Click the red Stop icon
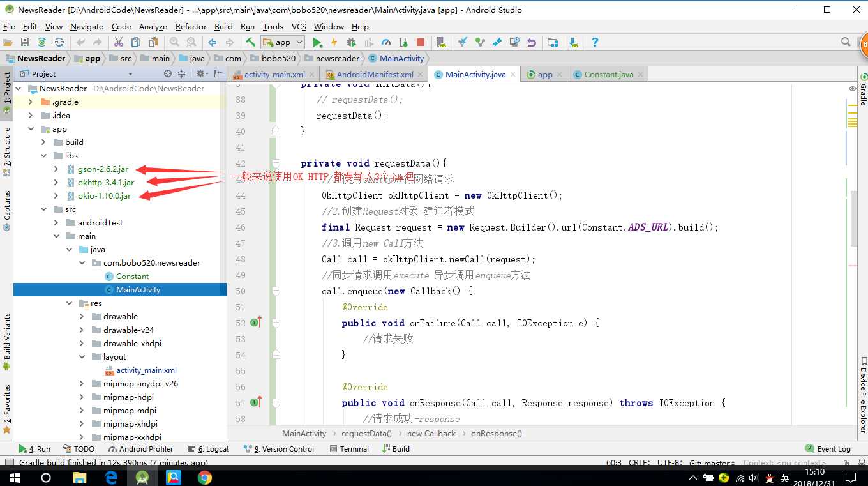868x486 pixels. point(420,42)
